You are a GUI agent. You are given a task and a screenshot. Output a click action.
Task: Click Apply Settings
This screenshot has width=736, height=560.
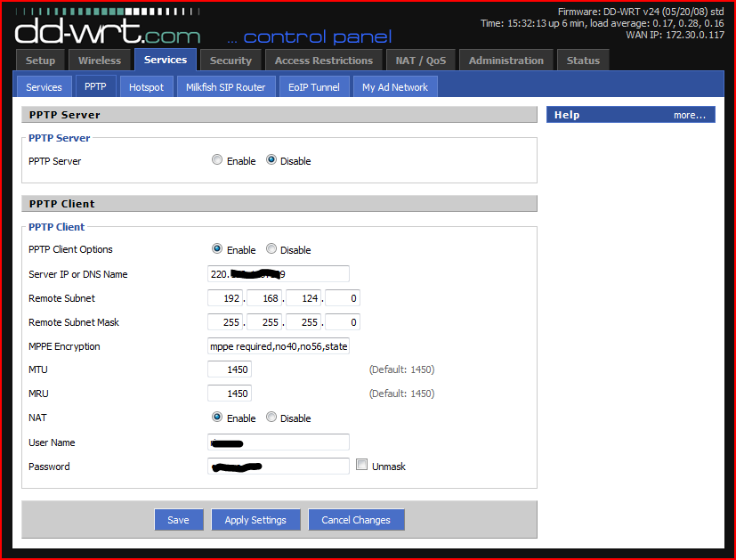pos(255,520)
